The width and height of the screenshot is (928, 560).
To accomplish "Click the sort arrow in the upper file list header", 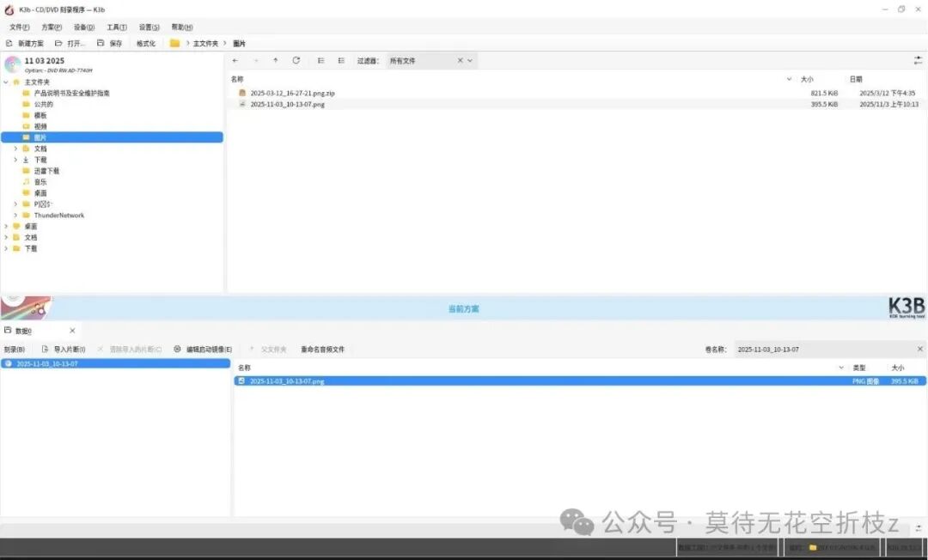I will tap(789, 79).
